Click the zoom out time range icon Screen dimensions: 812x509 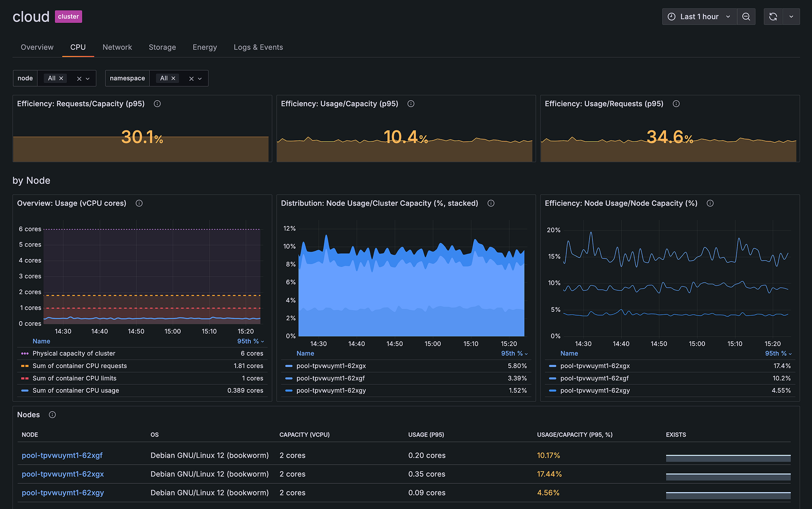click(746, 17)
